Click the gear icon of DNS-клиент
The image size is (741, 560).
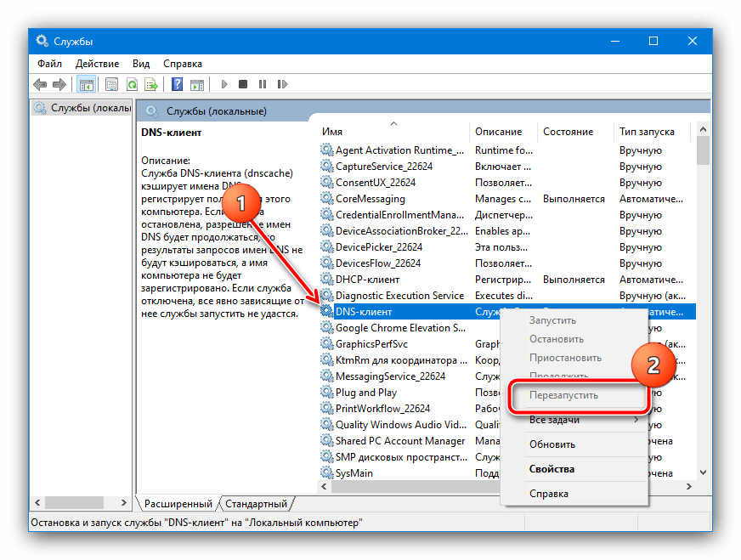(326, 311)
